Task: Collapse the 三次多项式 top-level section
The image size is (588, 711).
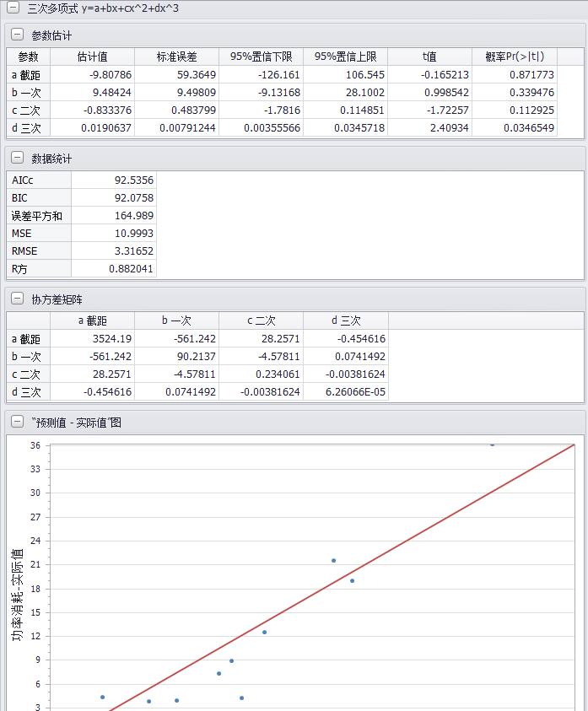Action: pyautogui.click(x=12, y=8)
